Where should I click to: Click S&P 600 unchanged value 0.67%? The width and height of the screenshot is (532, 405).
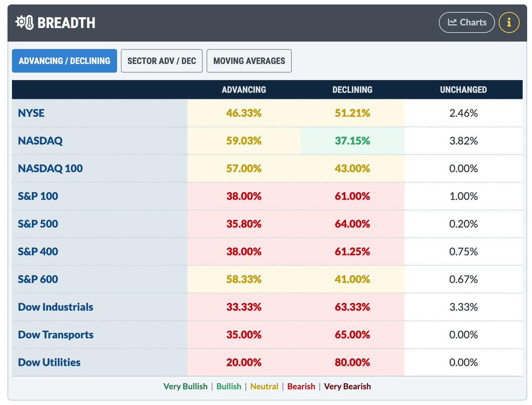point(463,279)
